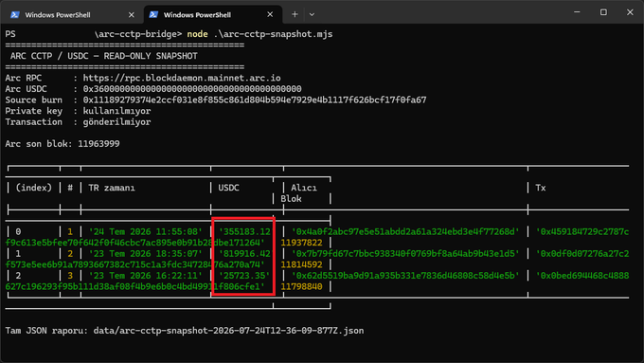Click the block number 11937822

[301, 243]
